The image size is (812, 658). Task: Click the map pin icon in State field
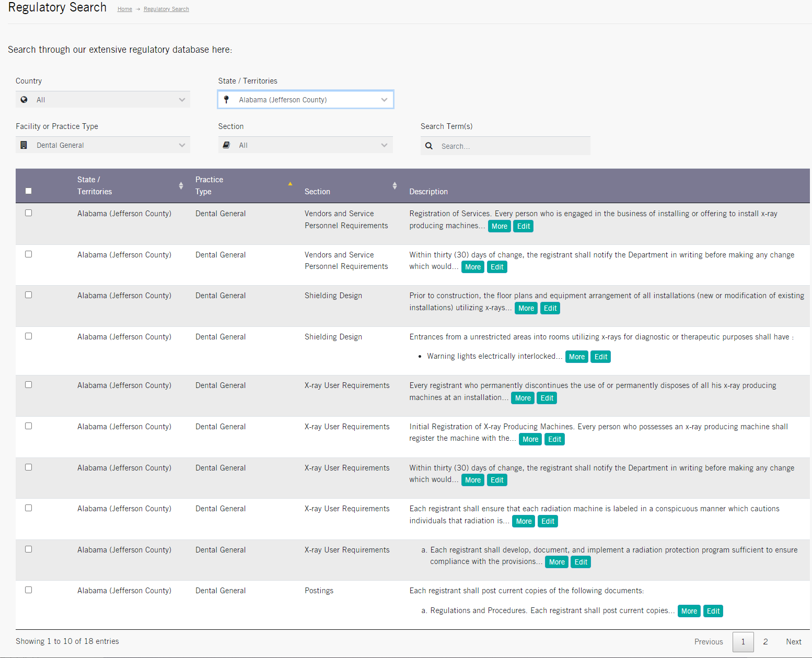coord(226,100)
